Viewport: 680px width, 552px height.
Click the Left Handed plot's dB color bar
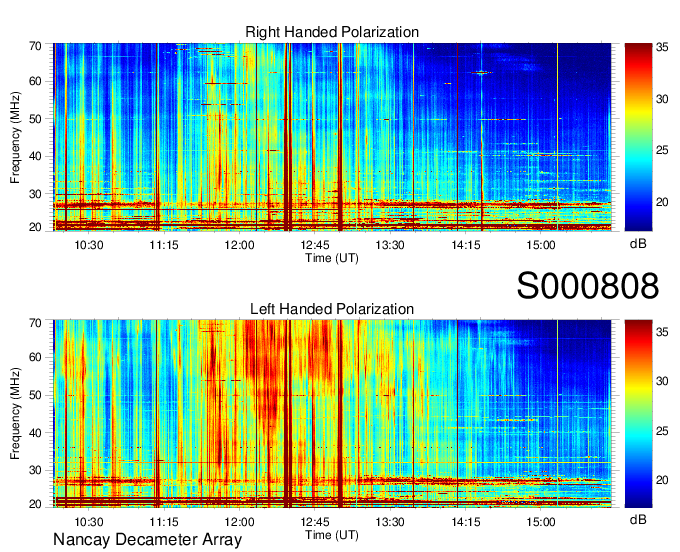point(638,414)
